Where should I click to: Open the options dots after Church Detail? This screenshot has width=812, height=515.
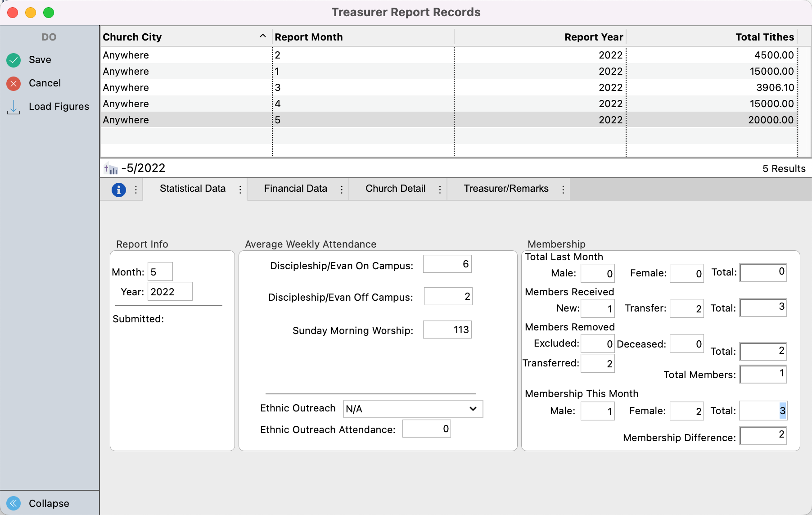440,190
